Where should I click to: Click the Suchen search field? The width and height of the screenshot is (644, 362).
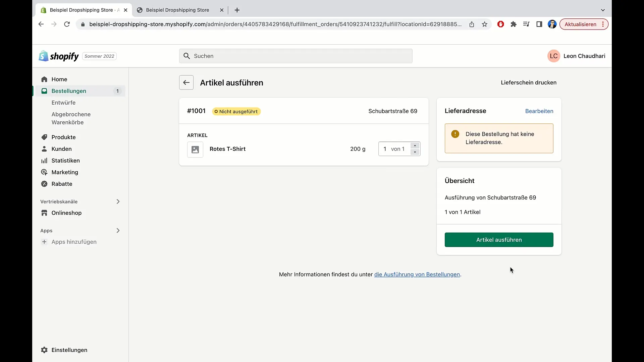coord(295,56)
